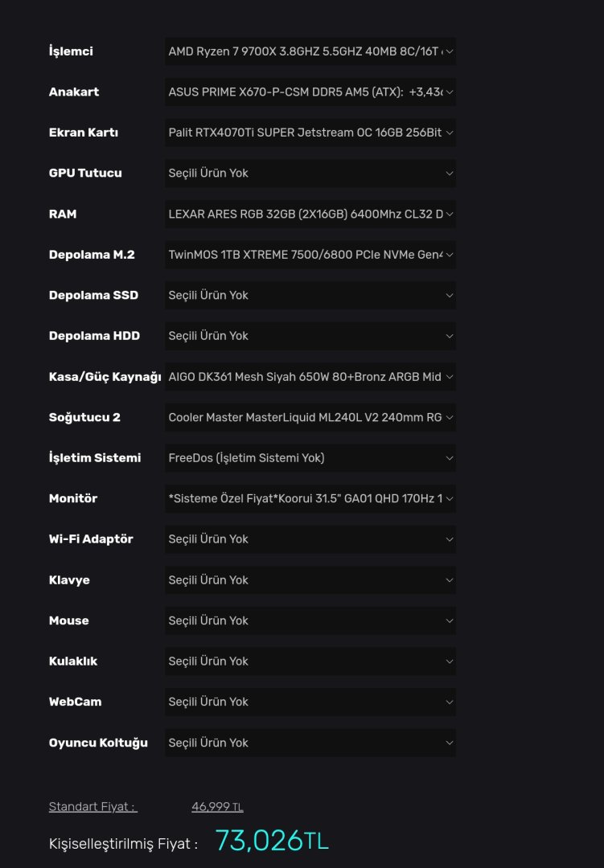Click the Standart Fiyat link
This screenshot has height=868, width=604.
[92, 807]
